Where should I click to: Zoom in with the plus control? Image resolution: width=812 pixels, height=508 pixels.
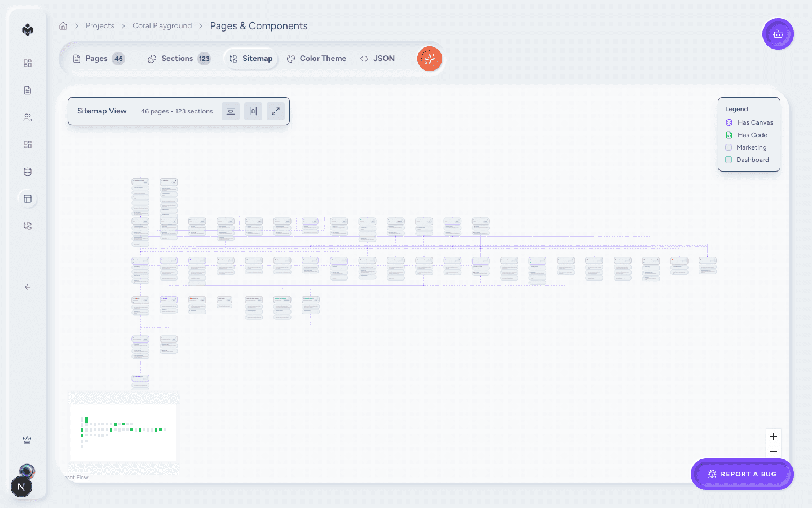click(x=773, y=436)
